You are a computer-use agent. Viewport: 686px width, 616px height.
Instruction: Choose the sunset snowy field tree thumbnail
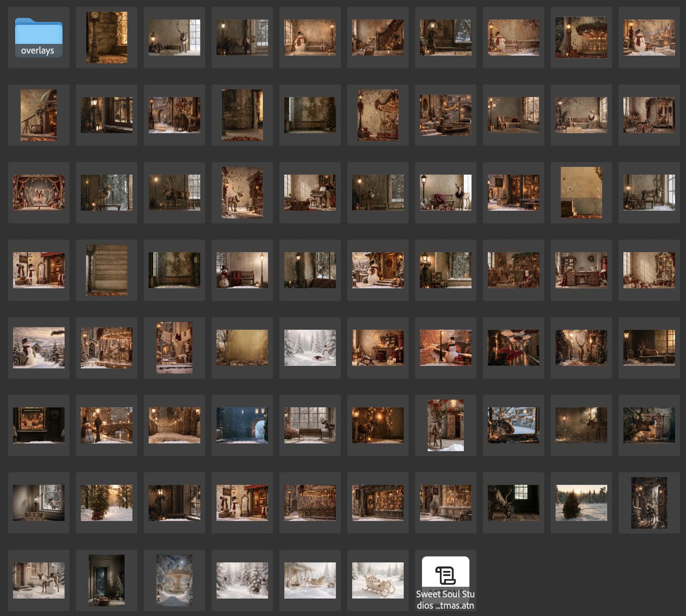point(581,503)
